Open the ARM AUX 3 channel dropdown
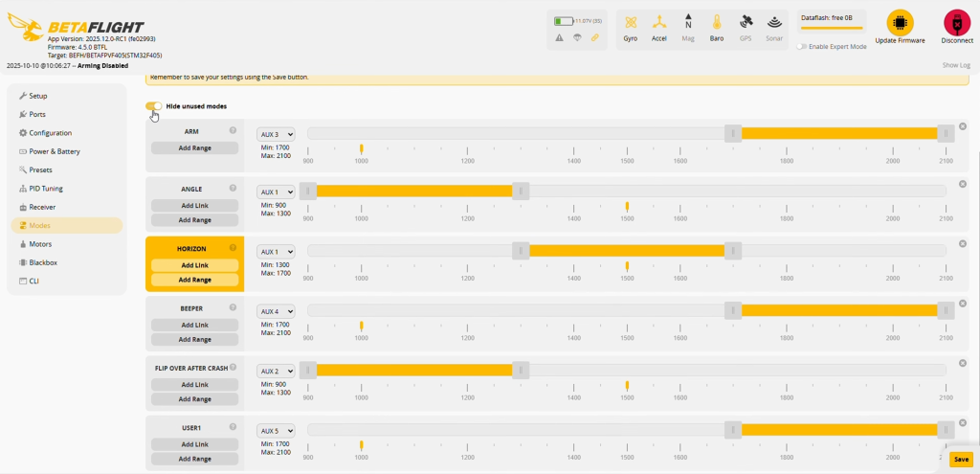The image size is (980, 474). pyautogui.click(x=276, y=135)
